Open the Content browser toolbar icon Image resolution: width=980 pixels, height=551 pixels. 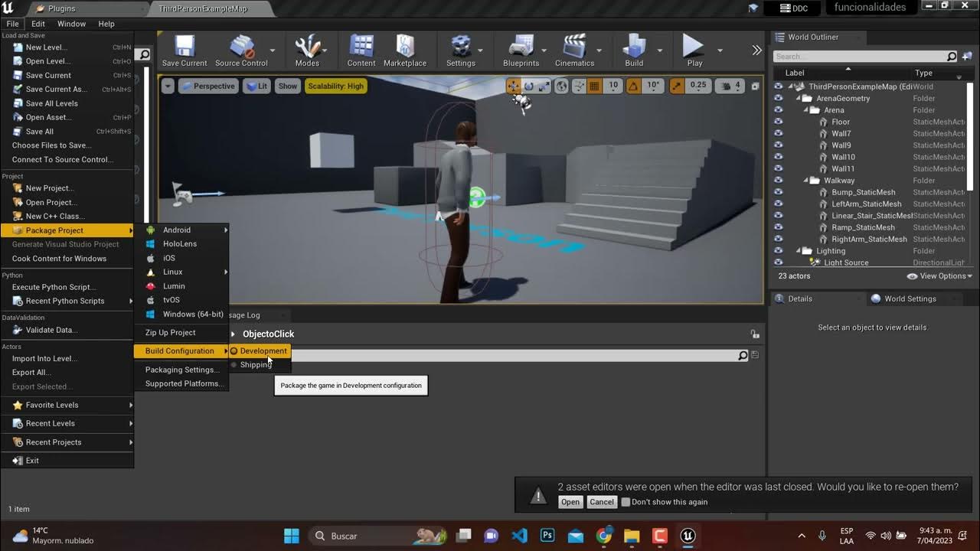point(361,46)
